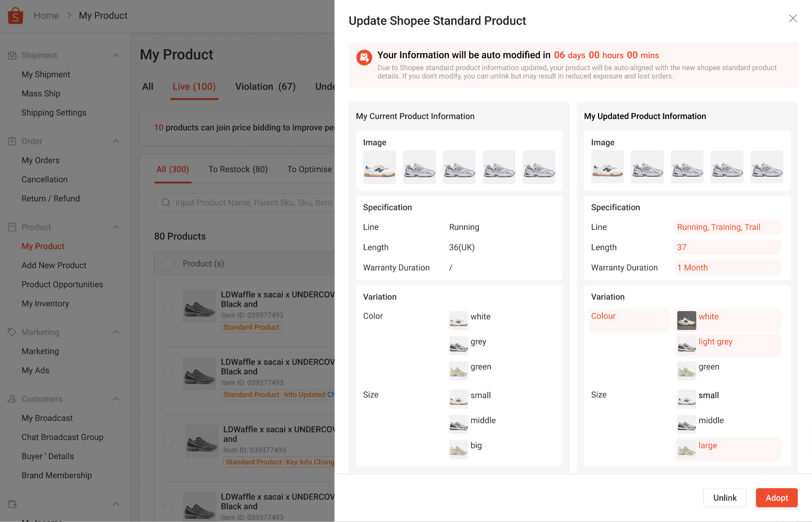Collapse the Product section

tap(116, 227)
